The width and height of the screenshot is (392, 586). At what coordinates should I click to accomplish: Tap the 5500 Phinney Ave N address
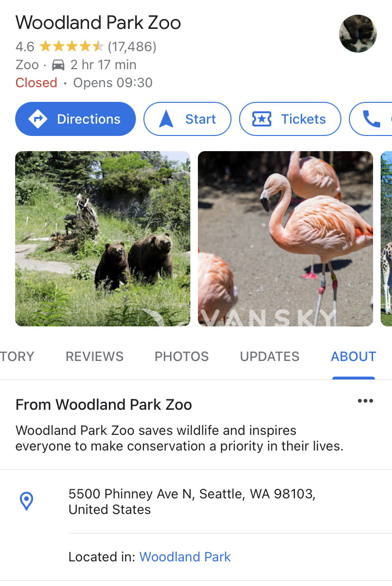[x=192, y=502]
